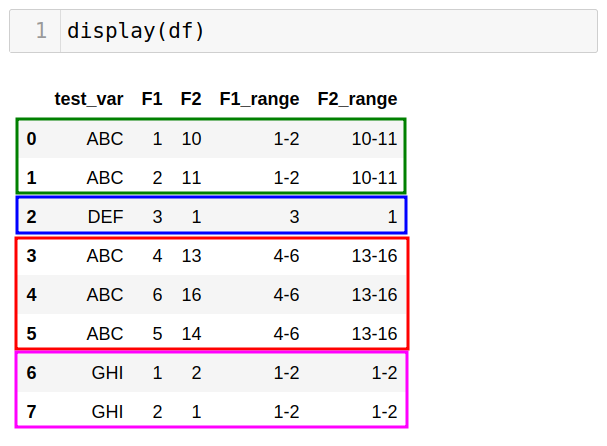607x446 pixels.
Task: Click F2_range value 1-2 in row 7
Action: pyautogui.click(x=384, y=412)
